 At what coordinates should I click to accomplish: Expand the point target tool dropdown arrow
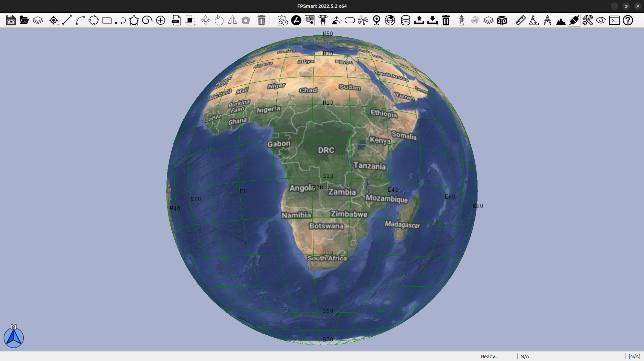click(x=58, y=25)
